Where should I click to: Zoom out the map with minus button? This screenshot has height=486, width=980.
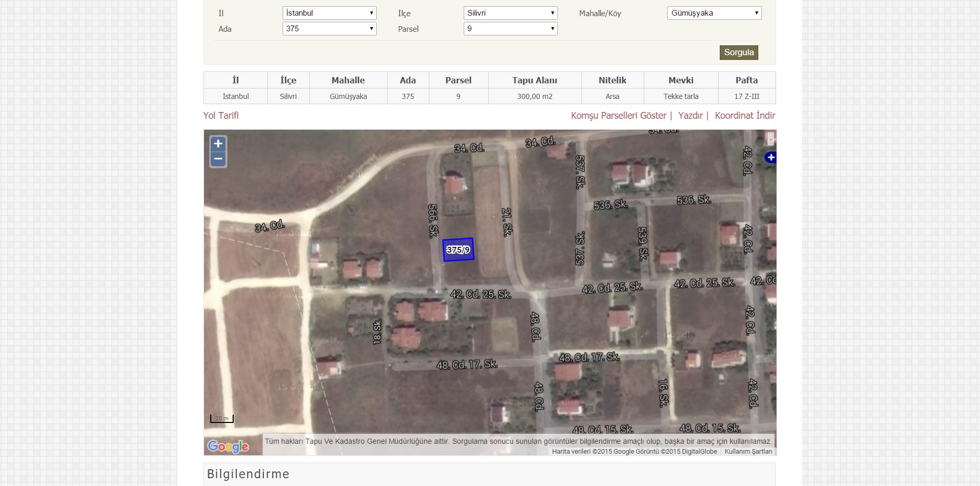click(218, 159)
